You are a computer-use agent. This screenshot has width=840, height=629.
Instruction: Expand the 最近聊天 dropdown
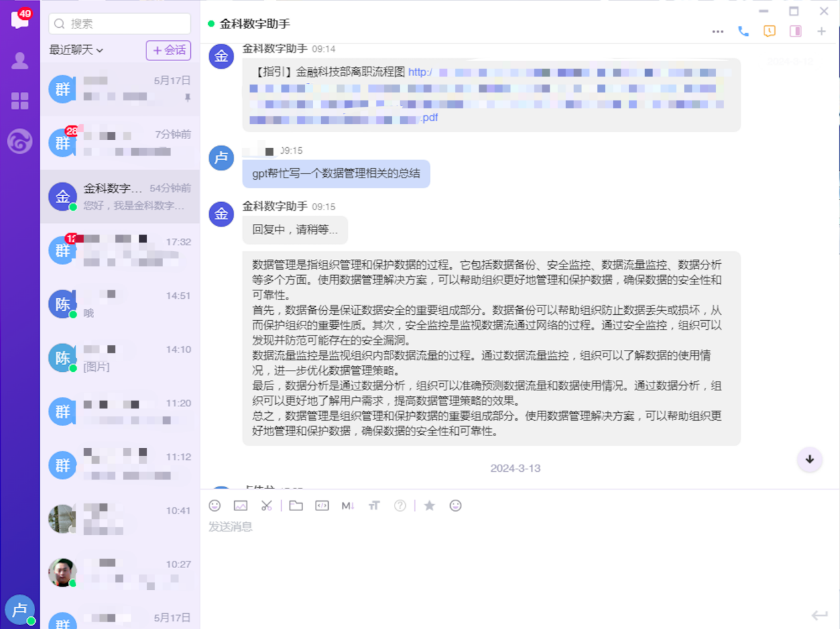point(76,50)
